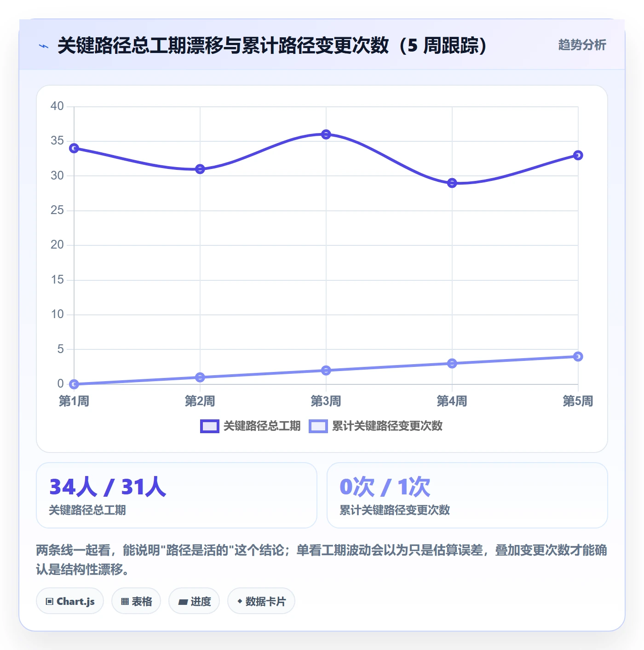Viewport: 644px width, 650px height.
Task: Click the 第2周 point on 关键路径总工期 line
Action: point(200,169)
